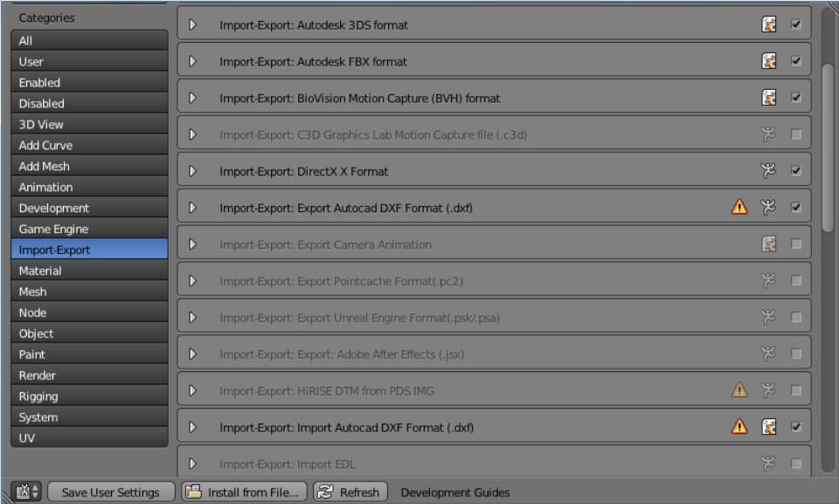The image size is (839, 504).
Task: Click the official support icon on Import Autocad DXF Format
Action: pos(769,427)
